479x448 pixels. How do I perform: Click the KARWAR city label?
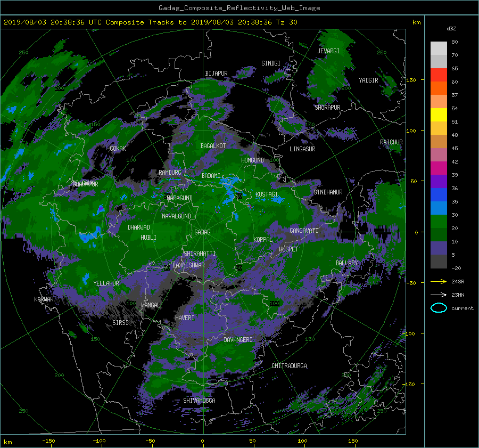click(x=44, y=299)
